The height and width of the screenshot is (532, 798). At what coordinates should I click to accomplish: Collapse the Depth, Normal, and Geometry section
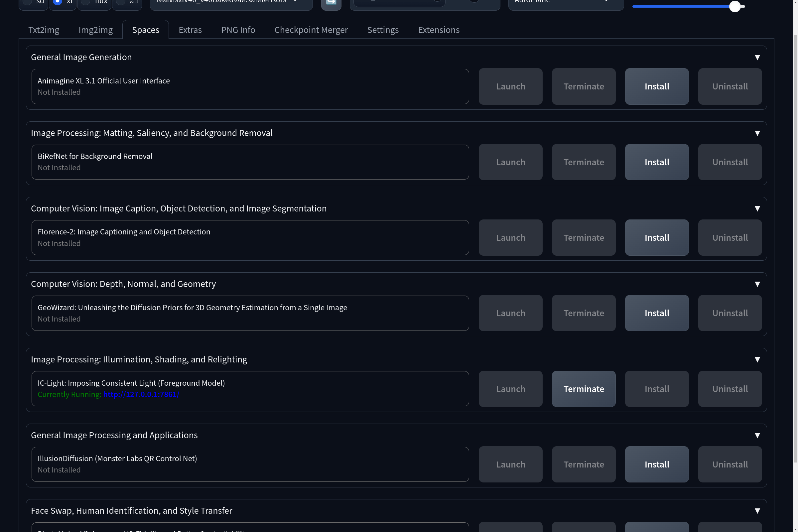pyautogui.click(x=757, y=284)
